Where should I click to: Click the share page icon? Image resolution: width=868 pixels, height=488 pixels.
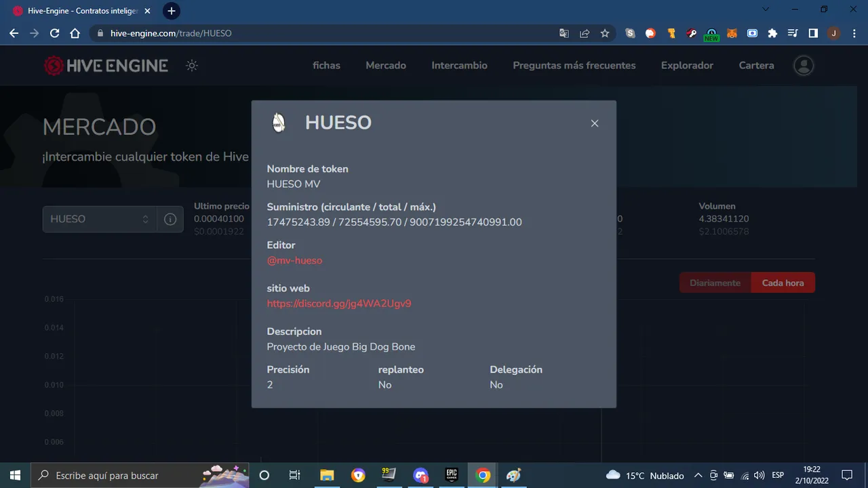click(x=584, y=33)
